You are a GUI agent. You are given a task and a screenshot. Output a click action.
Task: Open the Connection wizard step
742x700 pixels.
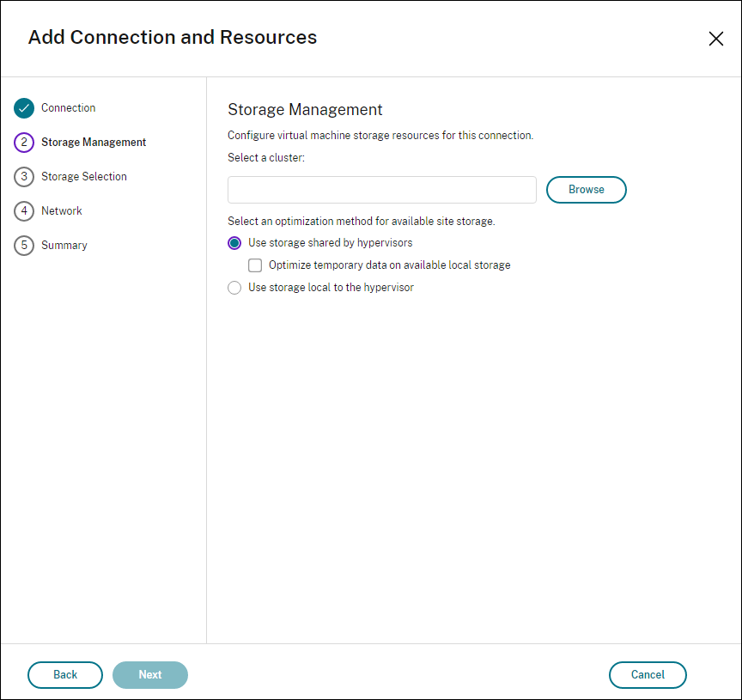68,107
